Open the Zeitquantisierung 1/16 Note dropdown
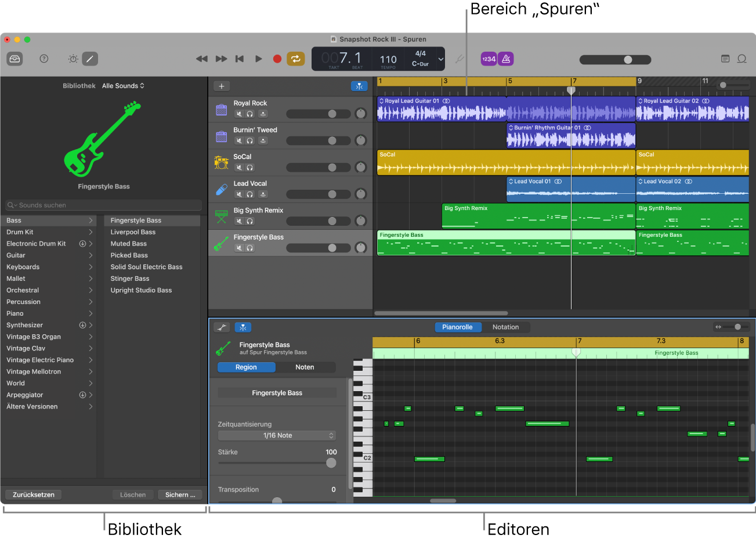This screenshot has height=542, width=756. tap(277, 435)
